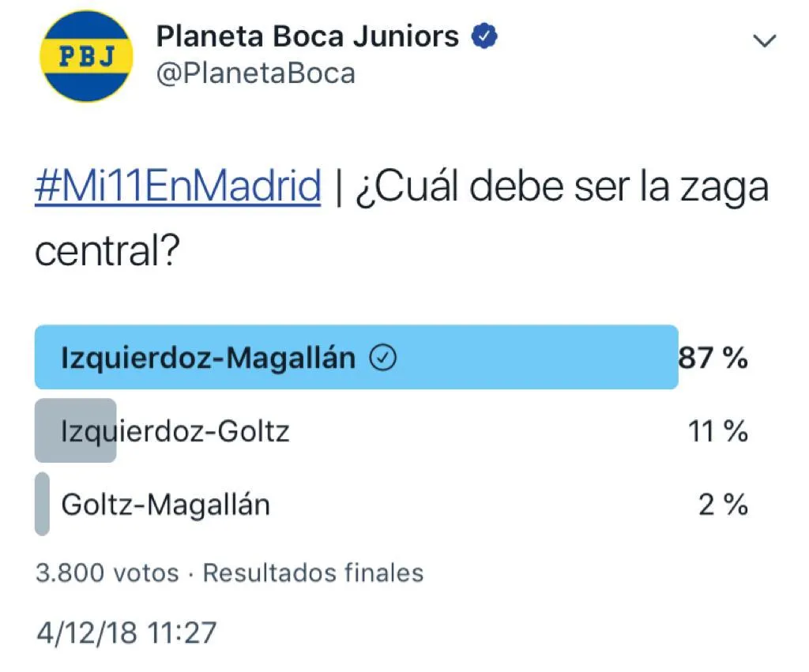Open the 4/12/18 11:27 timestamp

(126, 633)
